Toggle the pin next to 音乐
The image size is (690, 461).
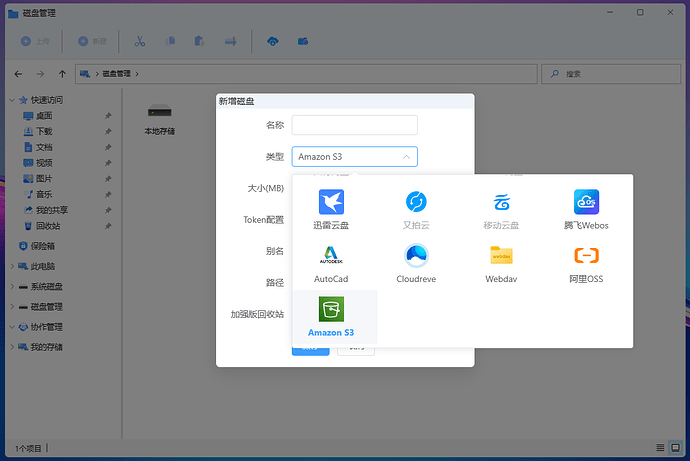click(x=108, y=194)
